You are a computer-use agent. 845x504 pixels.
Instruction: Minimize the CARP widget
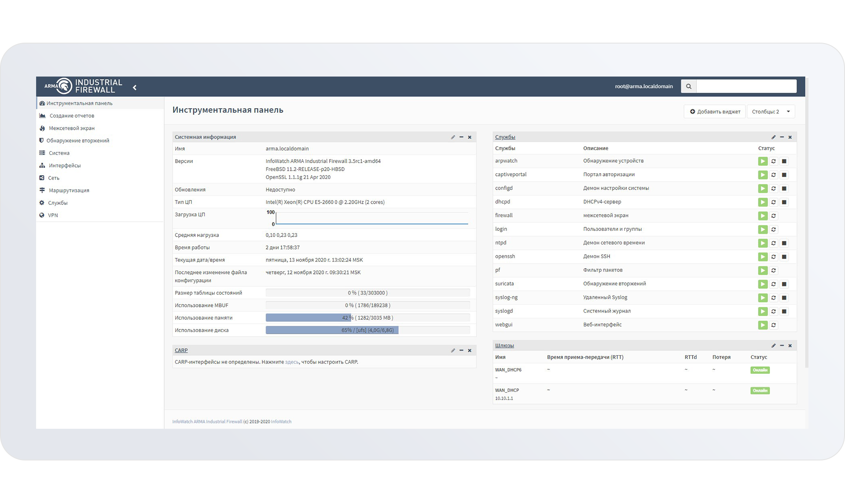[461, 351]
